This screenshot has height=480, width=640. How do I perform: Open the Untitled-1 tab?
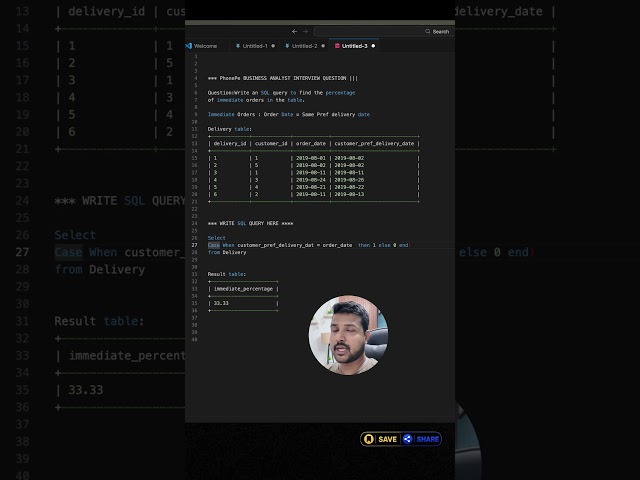pyautogui.click(x=255, y=46)
